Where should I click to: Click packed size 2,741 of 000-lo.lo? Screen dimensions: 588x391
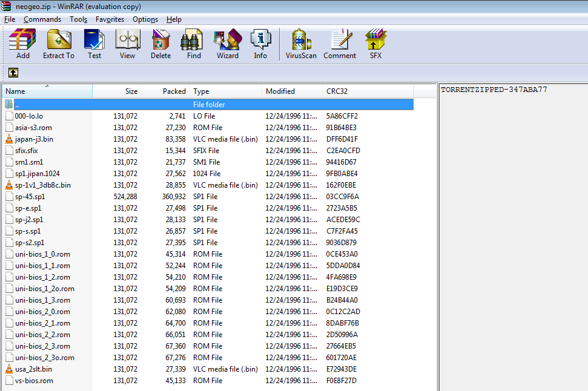(x=177, y=116)
